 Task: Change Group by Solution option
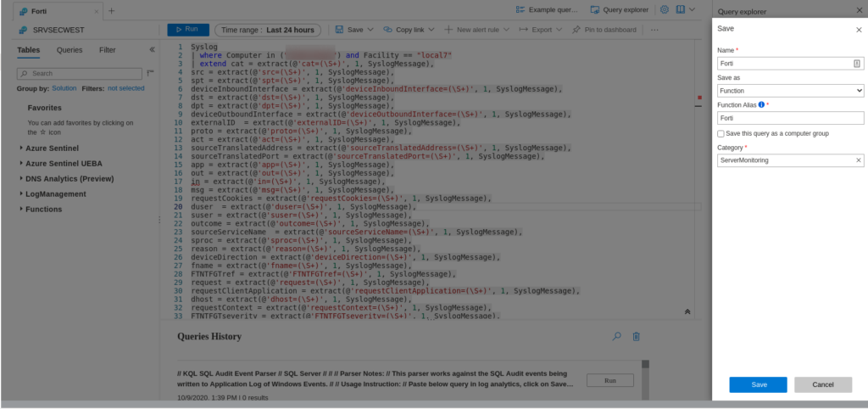tap(64, 88)
